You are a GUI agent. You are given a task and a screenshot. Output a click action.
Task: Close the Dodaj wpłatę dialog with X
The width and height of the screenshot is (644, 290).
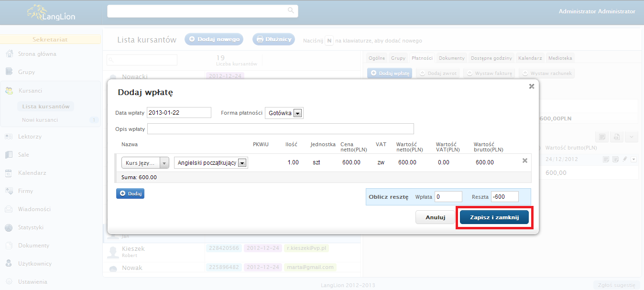point(531,86)
